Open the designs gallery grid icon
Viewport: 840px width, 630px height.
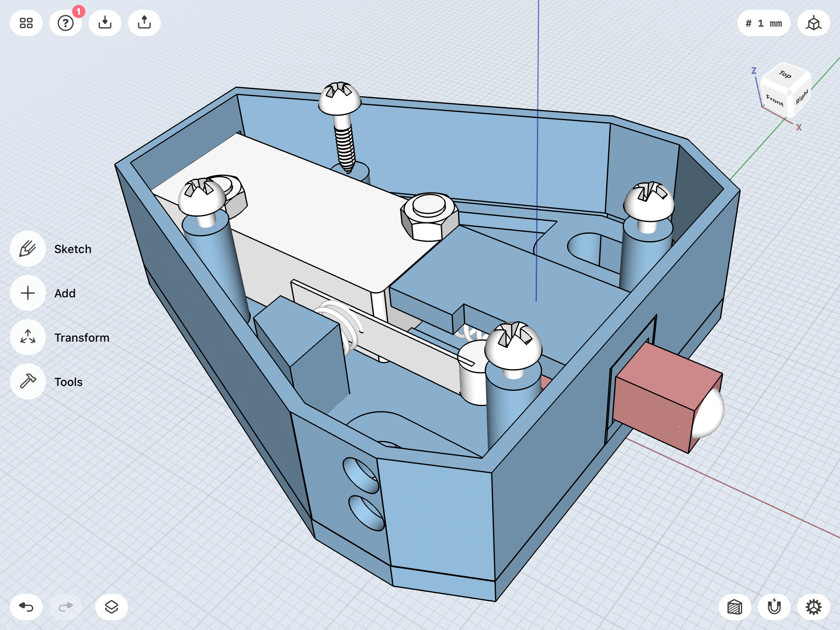click(x=26, y=23)
